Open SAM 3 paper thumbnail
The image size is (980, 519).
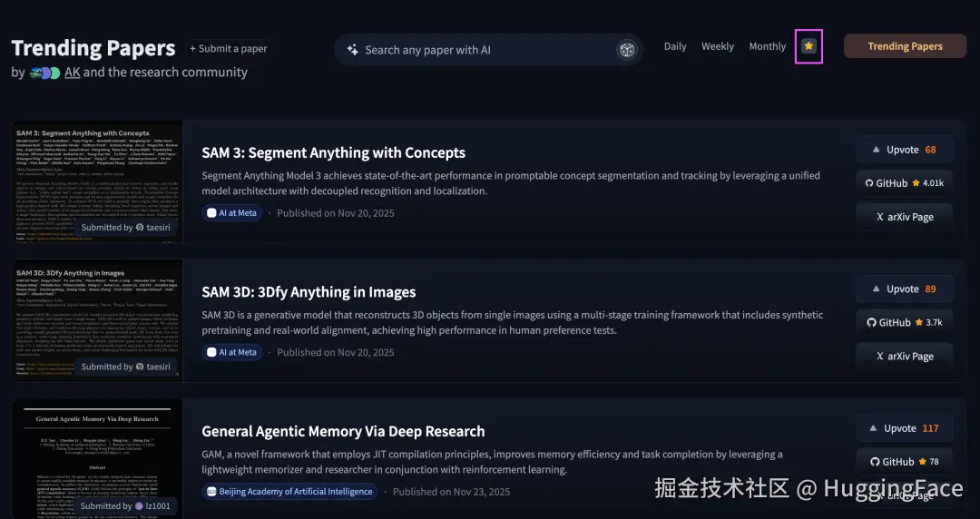97,181
